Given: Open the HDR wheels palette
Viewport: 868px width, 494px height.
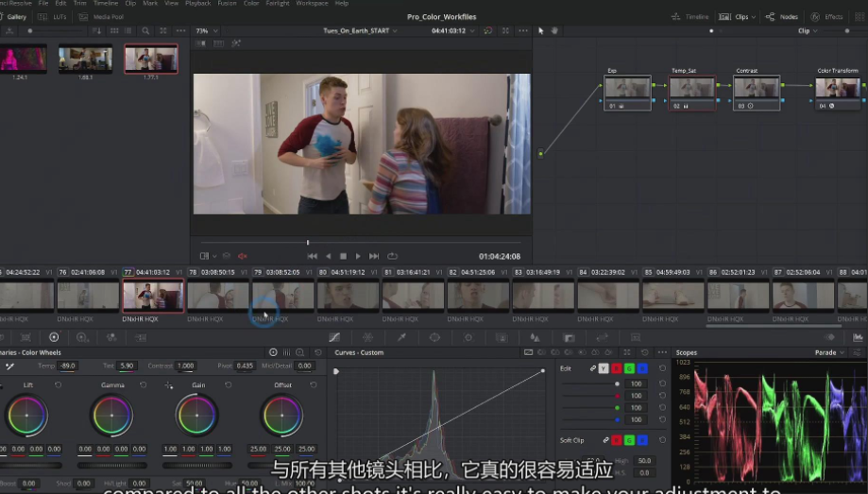Looking at the screenshot, I should (82, 337).
